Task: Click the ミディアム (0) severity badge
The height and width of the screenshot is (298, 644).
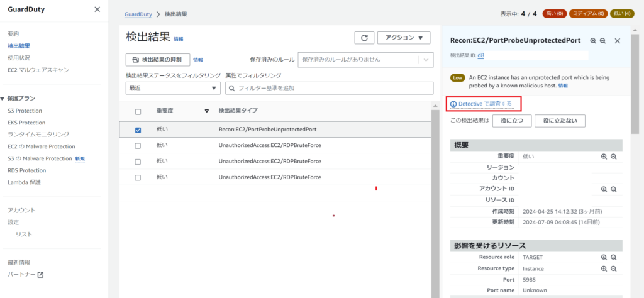Action: click(589, 14)
